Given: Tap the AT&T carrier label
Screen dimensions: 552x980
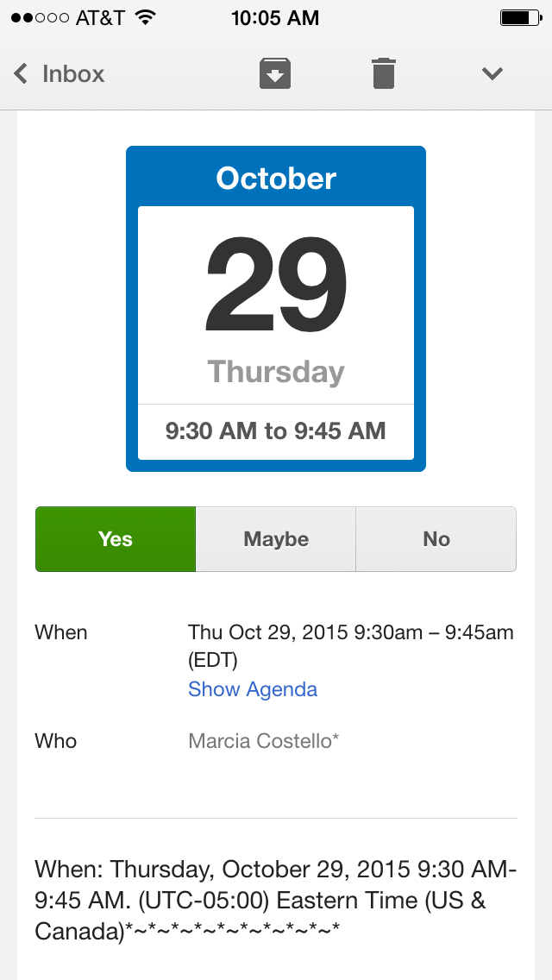Looking at the screenshot, I should click(100, 17).
